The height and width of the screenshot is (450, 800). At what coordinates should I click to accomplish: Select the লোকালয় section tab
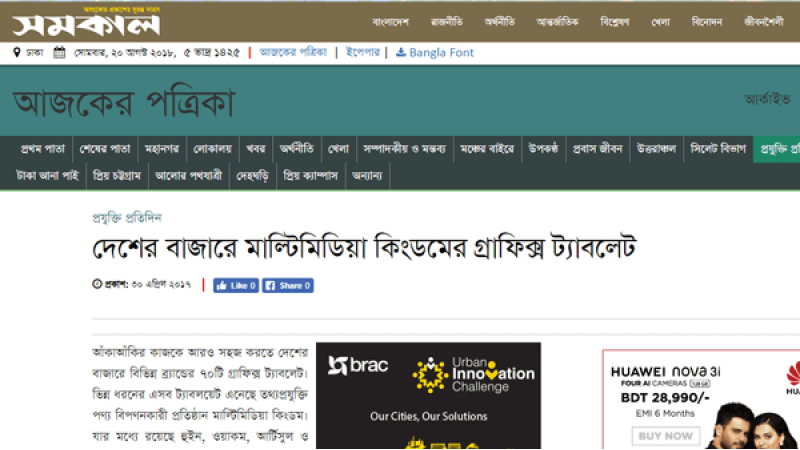[x=213, y=149]
